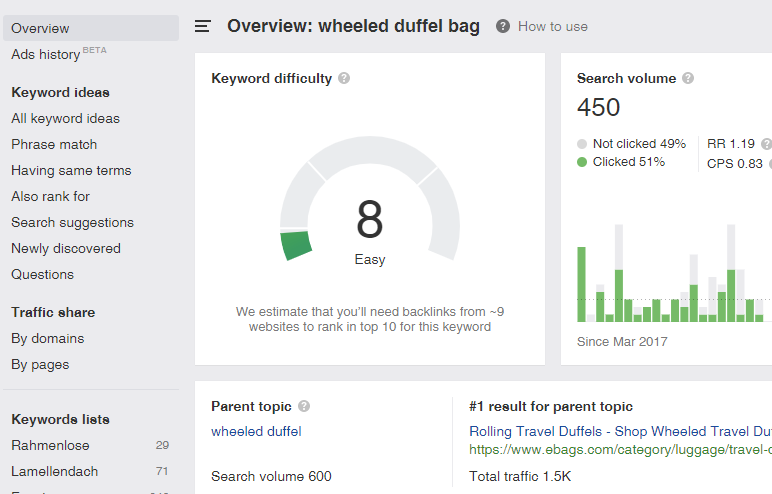This screenshot has height=494, width=772.
Task: Go to All keyword ideas
Action: 65,118
